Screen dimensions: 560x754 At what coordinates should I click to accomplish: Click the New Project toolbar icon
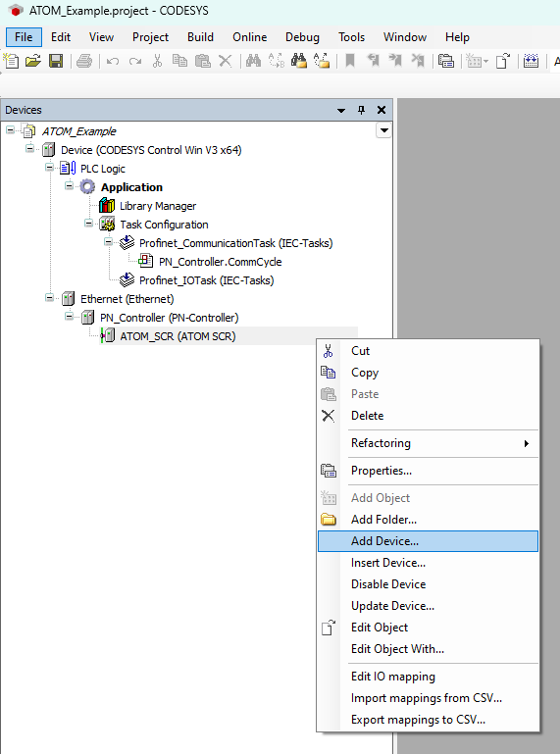pos(11,61)
